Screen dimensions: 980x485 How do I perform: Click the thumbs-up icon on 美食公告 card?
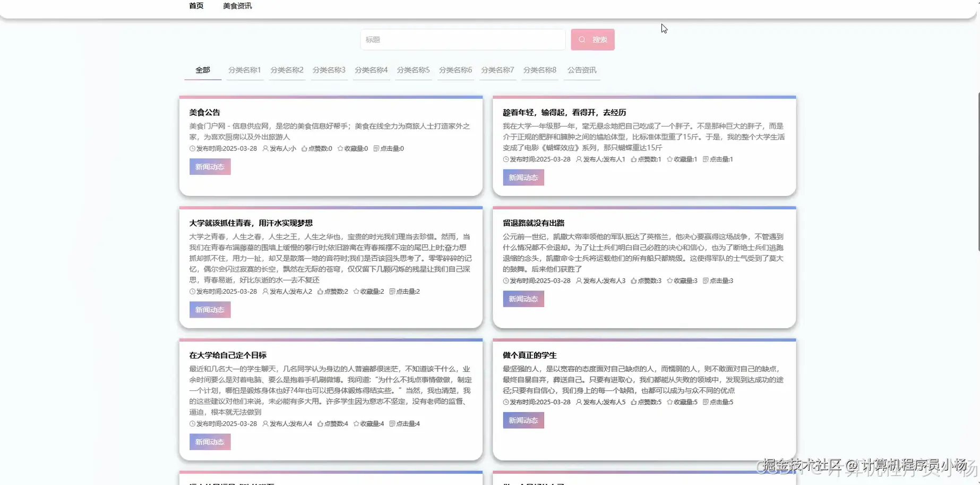(x=305, y=149)
